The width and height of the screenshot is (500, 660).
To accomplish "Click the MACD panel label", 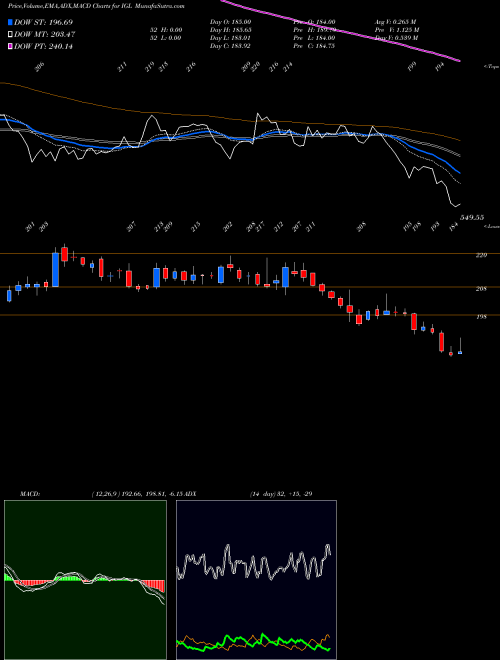I will (30, 494).
